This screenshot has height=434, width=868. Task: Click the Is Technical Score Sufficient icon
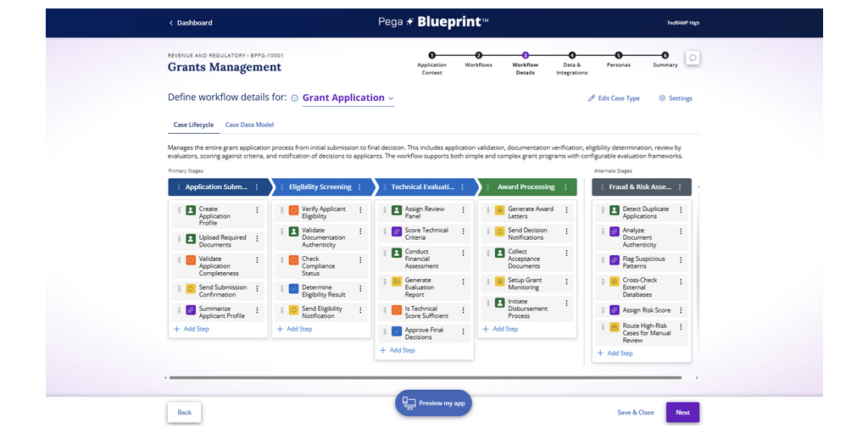397,310
